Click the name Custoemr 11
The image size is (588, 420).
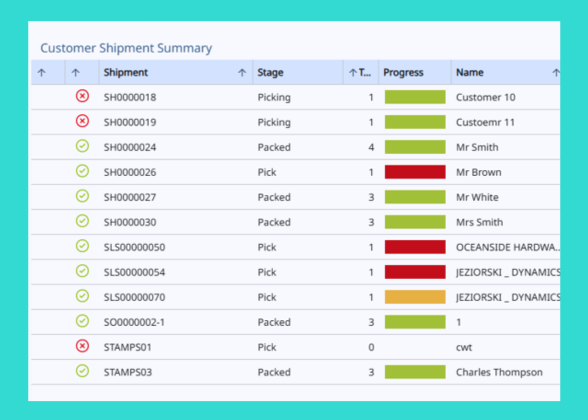pos(485,122)
